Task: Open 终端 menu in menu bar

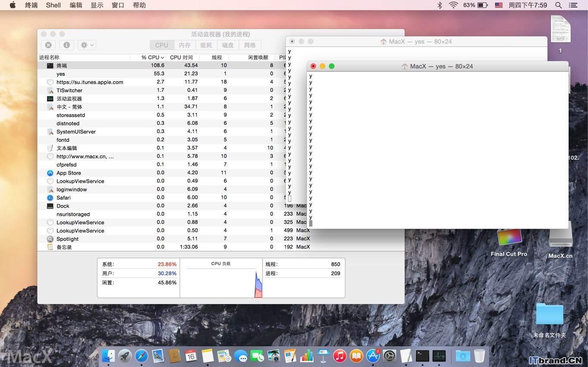Action: pos(31,5)
